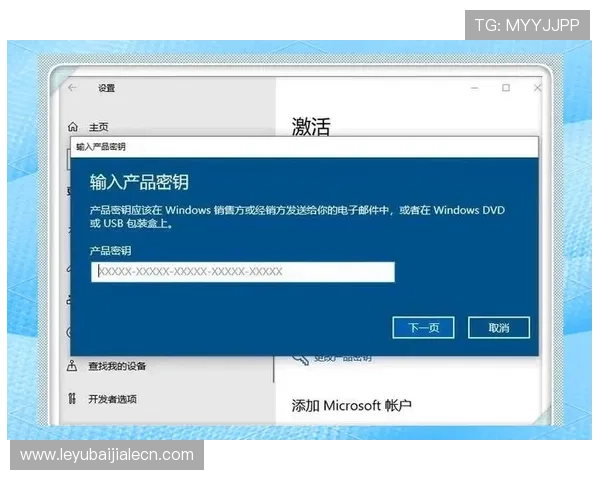This screenshot has width=600, height=480.
Task: Click the 激活 page heading
Action: tap(311, 127)
